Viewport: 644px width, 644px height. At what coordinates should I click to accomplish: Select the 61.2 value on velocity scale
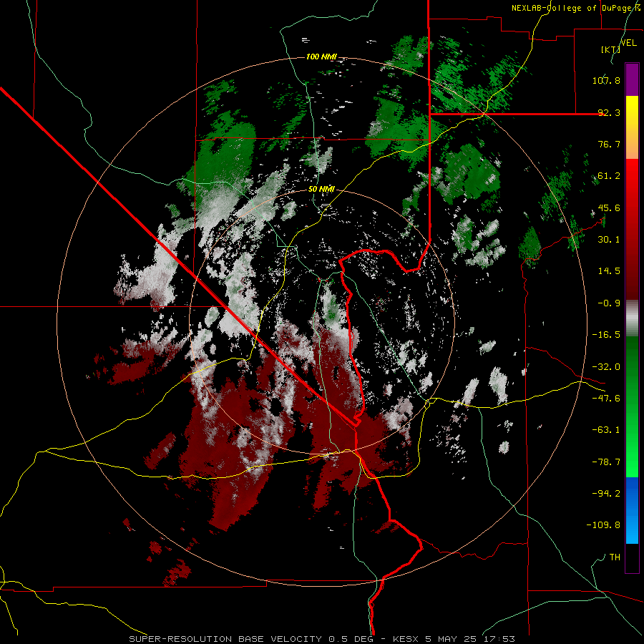click(x=609, y=176)
